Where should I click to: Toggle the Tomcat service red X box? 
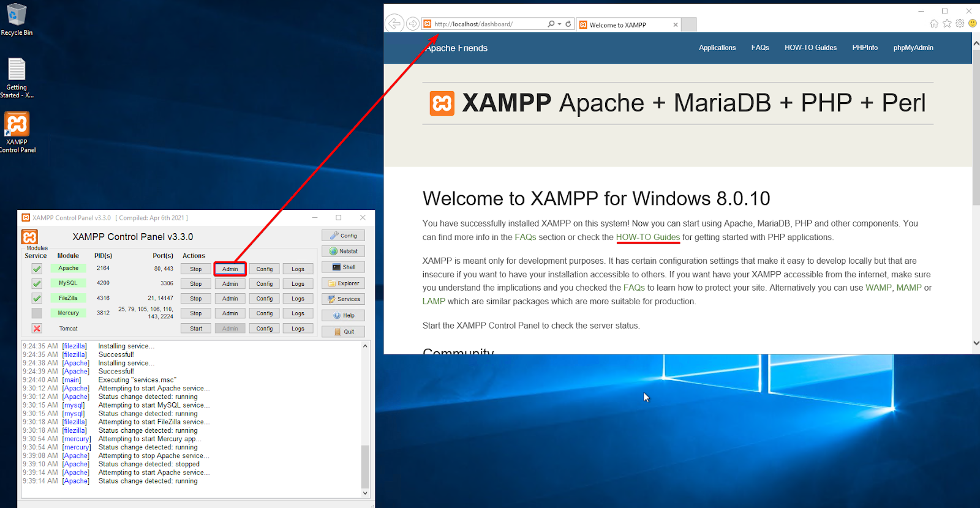[x=37, y=328]
